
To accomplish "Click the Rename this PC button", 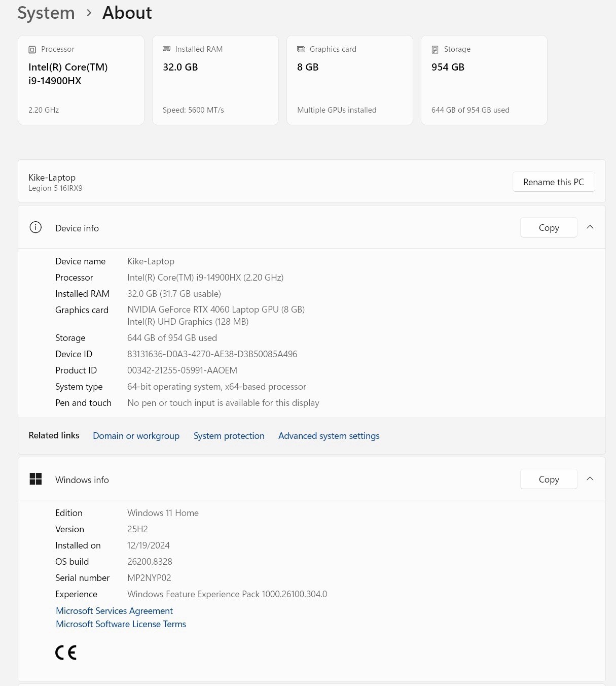I will (554, 182).
